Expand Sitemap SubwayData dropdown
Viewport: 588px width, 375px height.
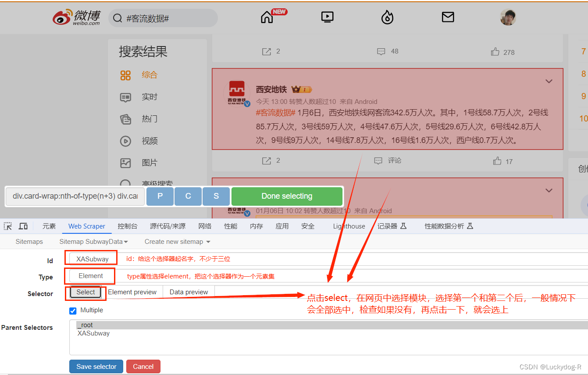pyautogui.click(x=94, y=242)
